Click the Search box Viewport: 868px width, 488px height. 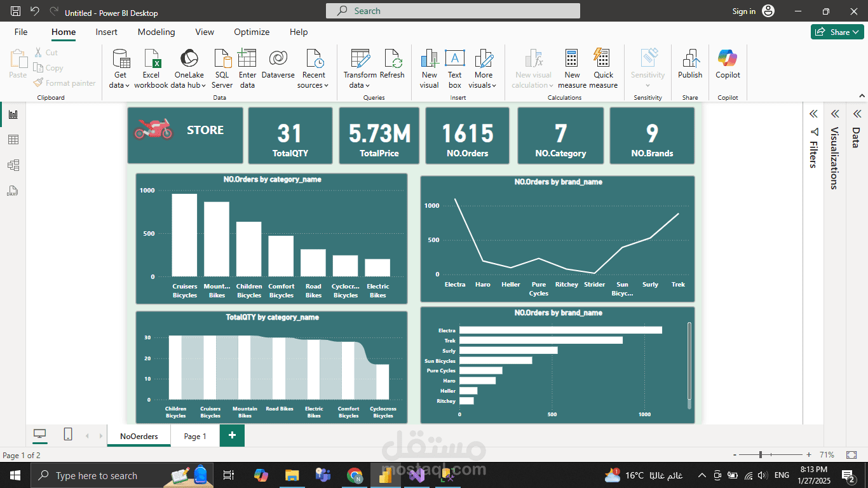pos(453,11)
